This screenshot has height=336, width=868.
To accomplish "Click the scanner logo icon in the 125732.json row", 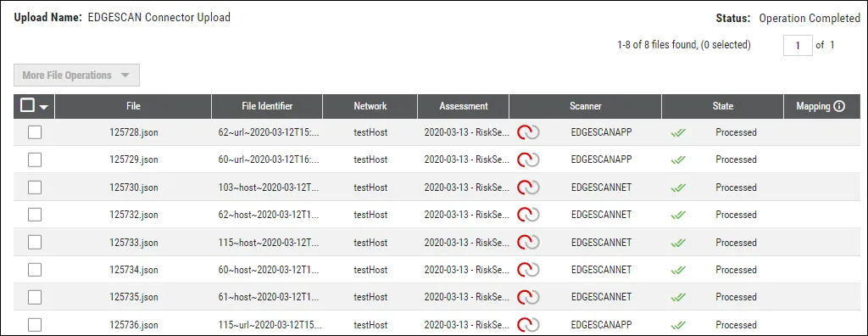I will tap(528, 215).
